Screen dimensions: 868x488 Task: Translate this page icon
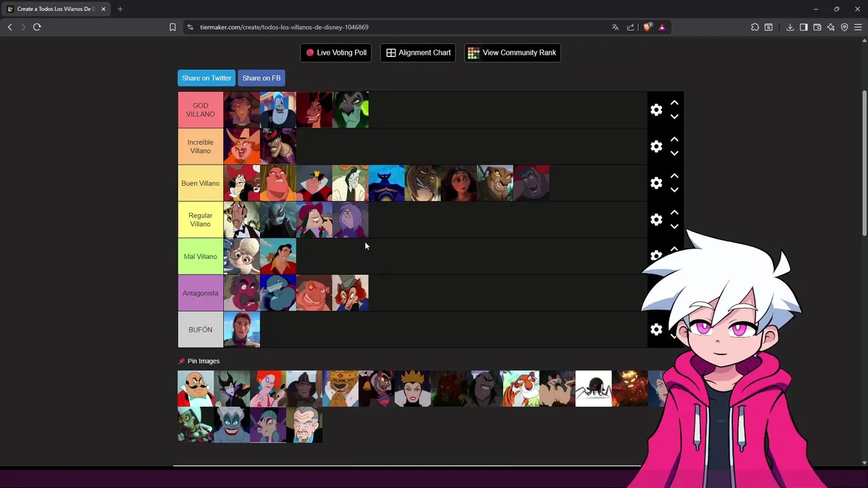tap(615, 27)
